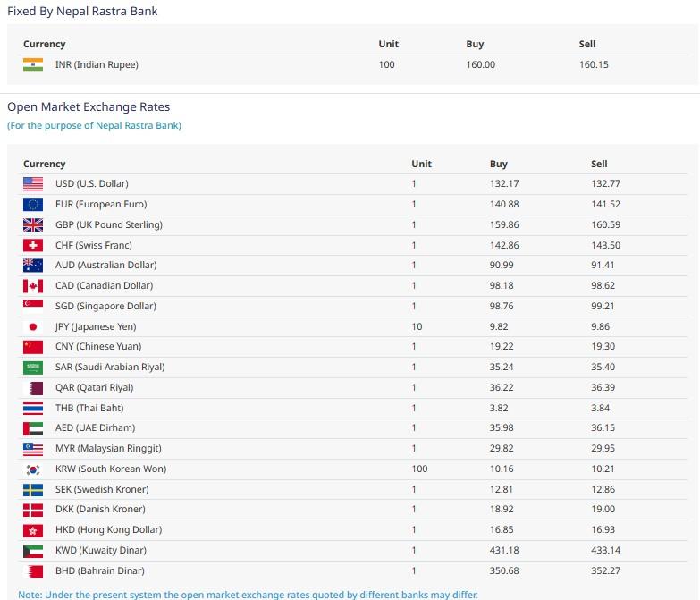The width and height of the screenshot is (700, 600).
Task: Click the United States flag icon
Action: (33, 183)
